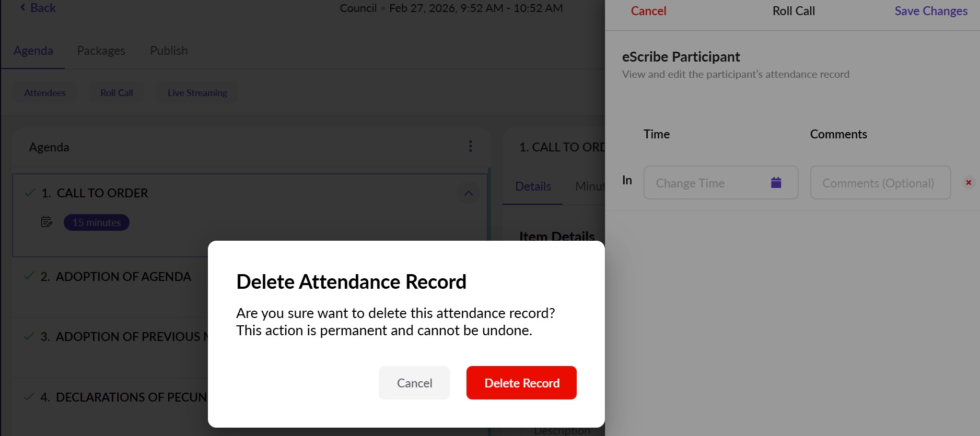980x436 pixels.
Task: Switch to the Packages tab
Action: tap(101, 51)
